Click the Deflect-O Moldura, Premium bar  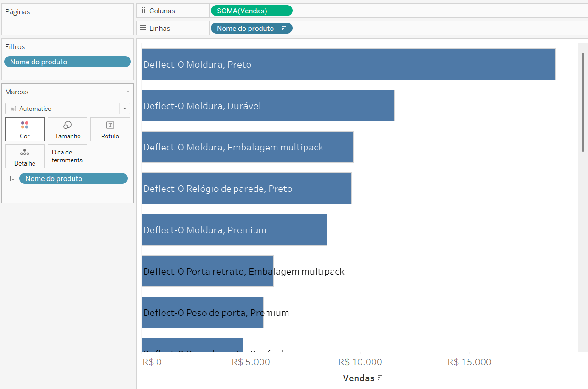coord(234,229)
